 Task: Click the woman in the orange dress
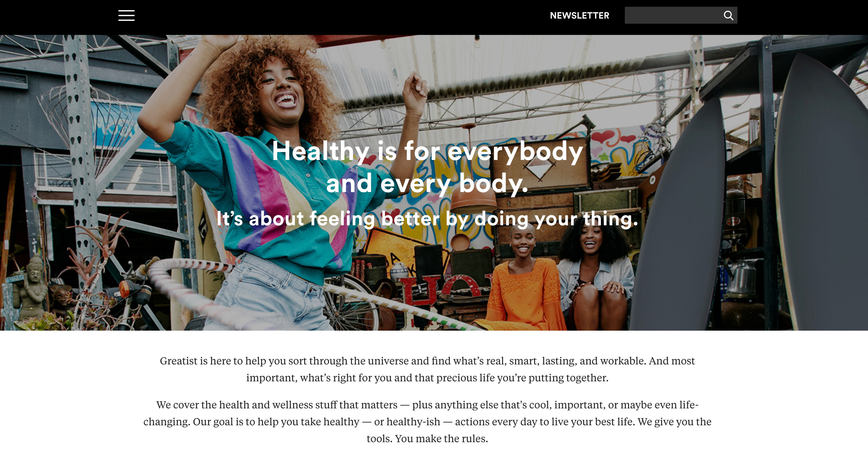coord(524,280)
